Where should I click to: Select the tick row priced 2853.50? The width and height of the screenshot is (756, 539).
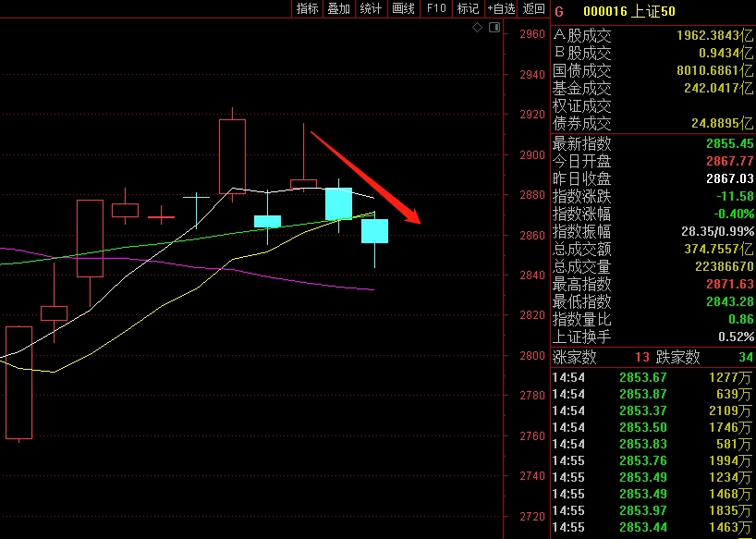pos(652,428)
